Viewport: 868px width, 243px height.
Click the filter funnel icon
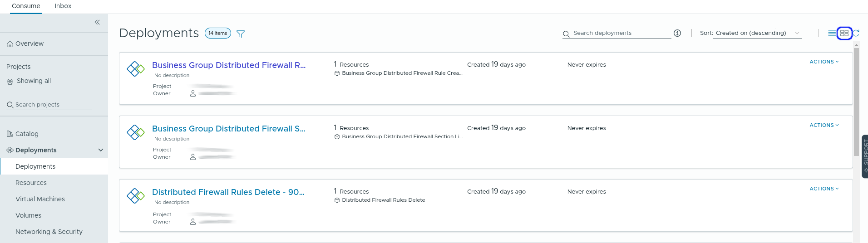241,34
